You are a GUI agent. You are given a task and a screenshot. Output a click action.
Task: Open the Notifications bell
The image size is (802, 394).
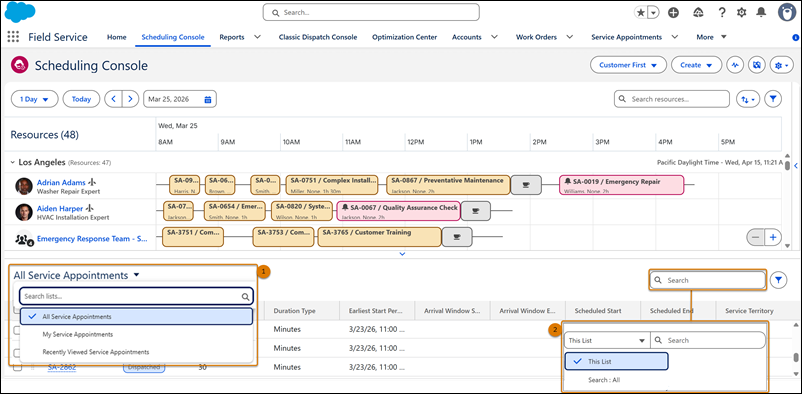click(x=762, y=13)
